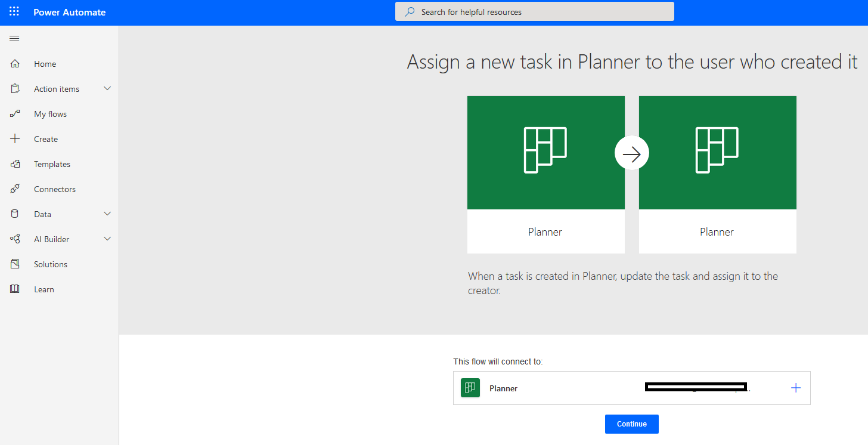This screenshot has width=868, height=445.
Task: Click the left Planner tile icon
Action: point(545,150)
